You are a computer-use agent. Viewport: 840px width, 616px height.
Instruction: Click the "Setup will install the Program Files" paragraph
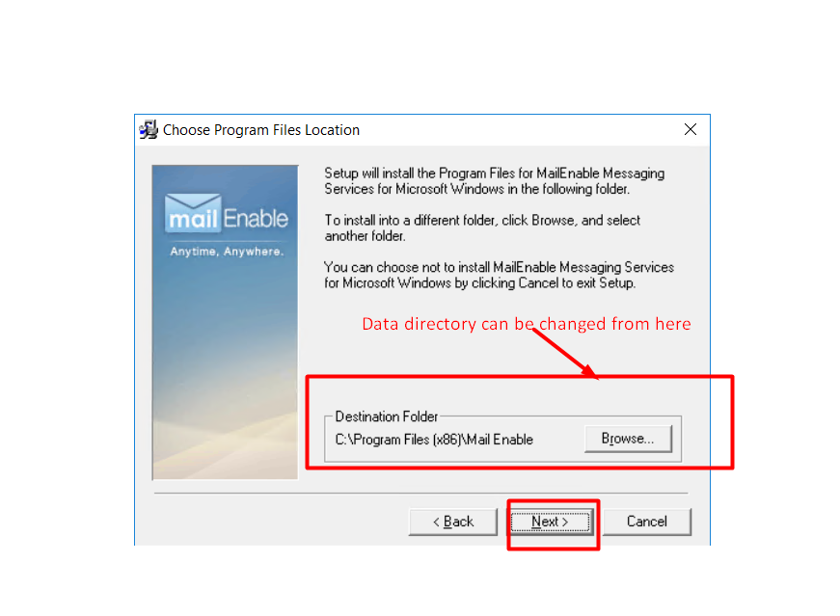pyautogui.click(x=495, y=181)
